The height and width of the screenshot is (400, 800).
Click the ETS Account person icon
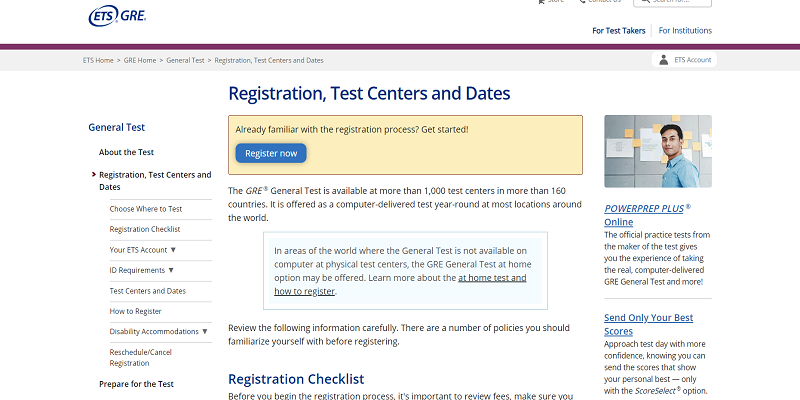pyautogui.click(x=662, y=60)
